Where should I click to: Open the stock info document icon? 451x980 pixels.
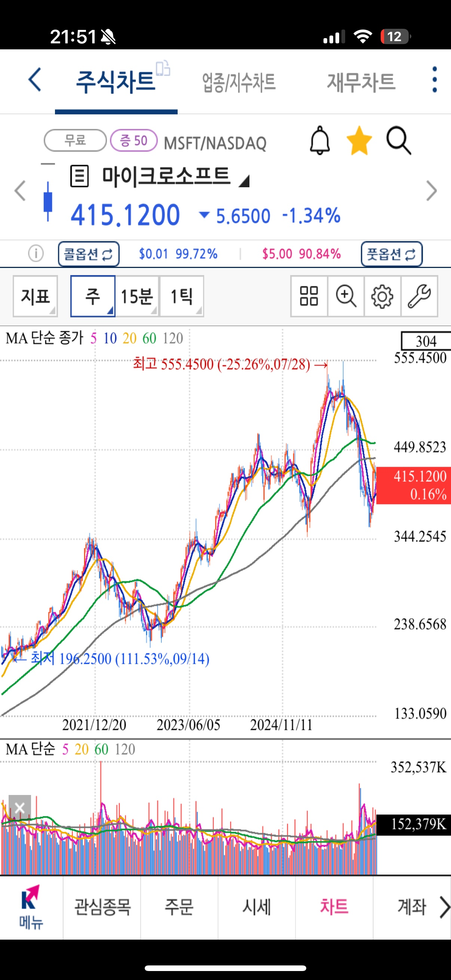80,176
